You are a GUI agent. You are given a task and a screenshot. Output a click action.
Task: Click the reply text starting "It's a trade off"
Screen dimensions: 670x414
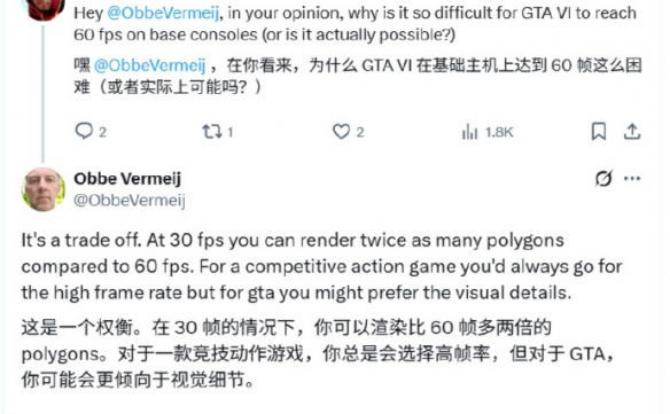click(322, 266)
